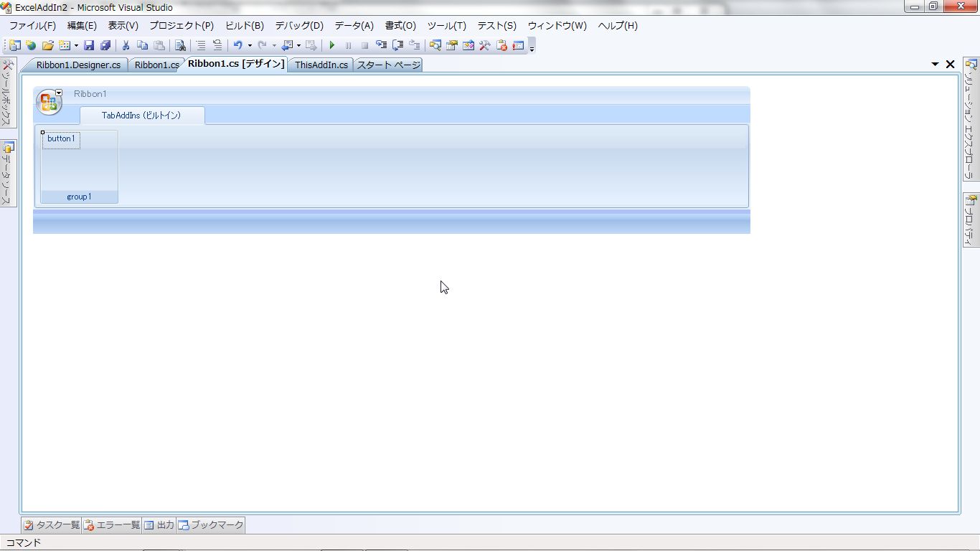The image size is (980, 551).
Task: Click the Open File folder icon
Action: (48, 45)
